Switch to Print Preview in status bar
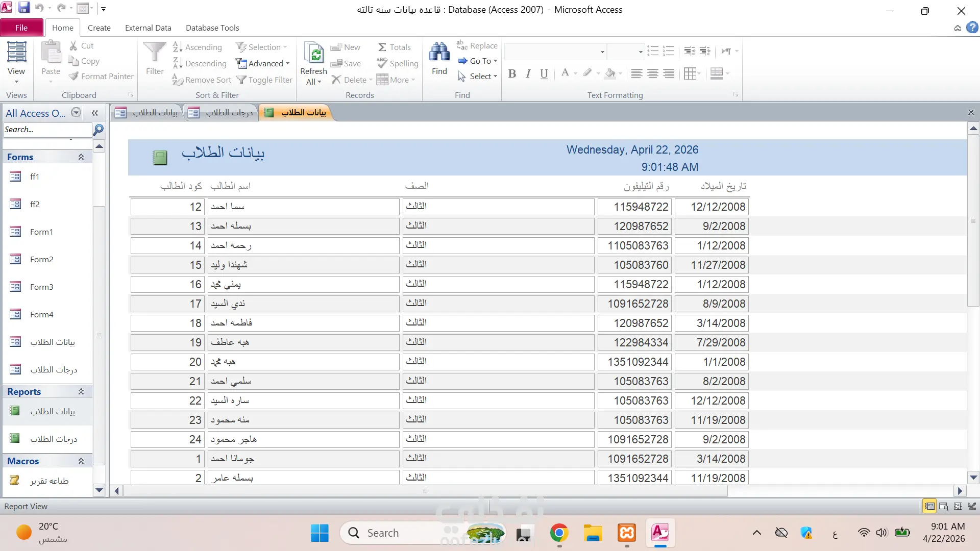This screenshot has width=980, height=551. (x=944, y=507)
